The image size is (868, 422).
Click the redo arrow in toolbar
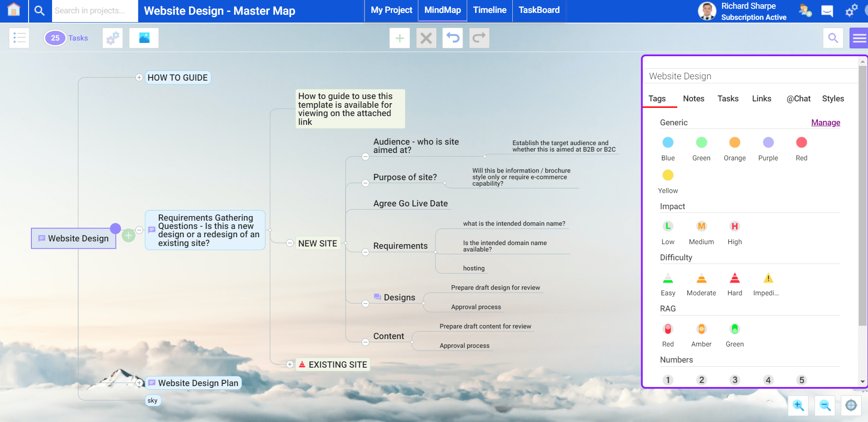(479, 38)
